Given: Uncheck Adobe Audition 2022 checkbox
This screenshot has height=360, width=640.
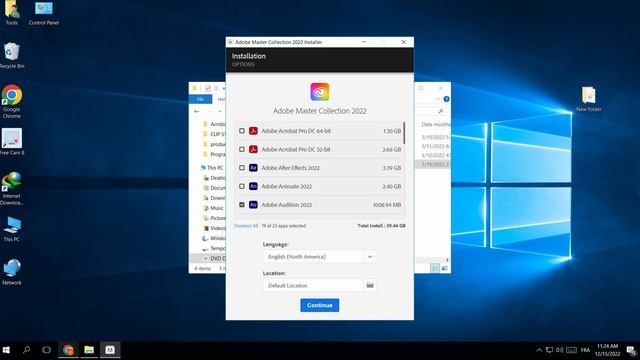Looking at the screenshot, I should coord(242,204).
